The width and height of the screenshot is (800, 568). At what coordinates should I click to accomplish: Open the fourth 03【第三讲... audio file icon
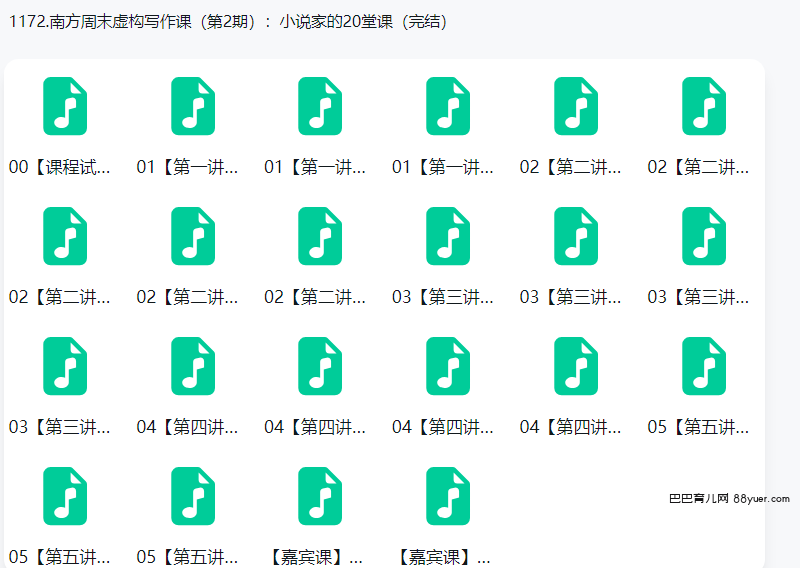(65, 366)
